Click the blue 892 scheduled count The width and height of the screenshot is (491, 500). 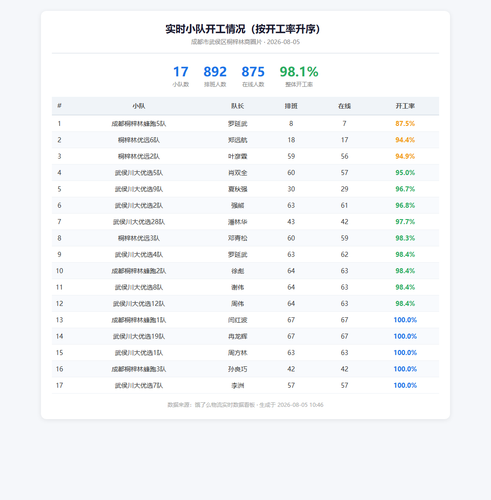pyautogui.click(x=215, y=72)
